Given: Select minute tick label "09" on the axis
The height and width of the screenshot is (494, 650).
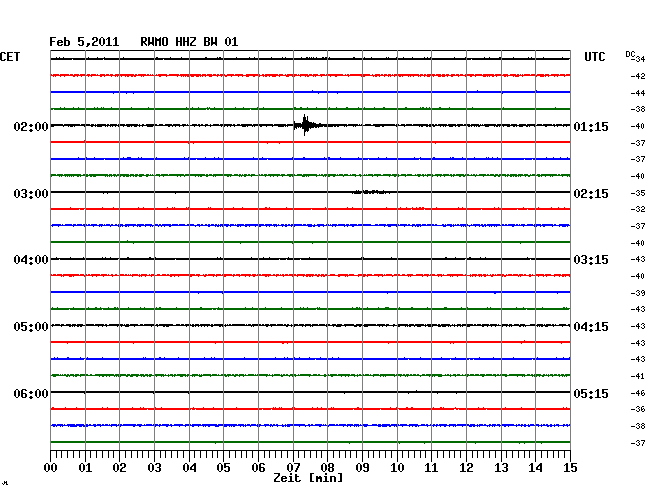Looking at the screenshot, I should [362, 468].
